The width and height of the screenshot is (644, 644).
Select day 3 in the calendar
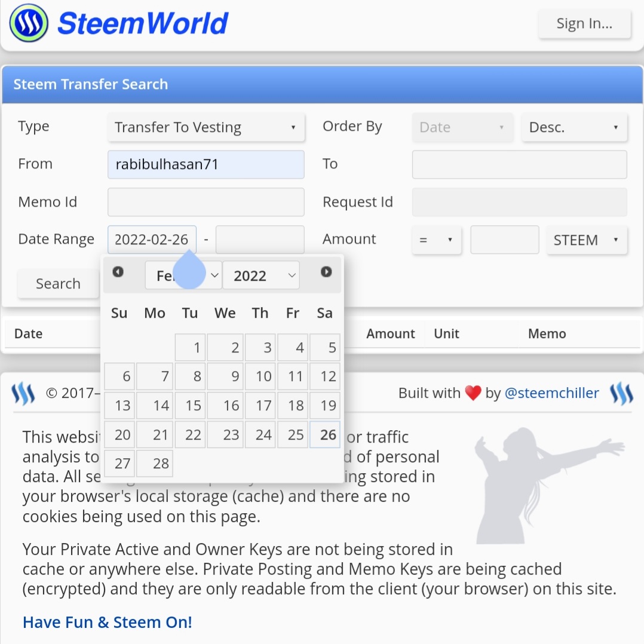pyautogui.click(x=260, y=348)
